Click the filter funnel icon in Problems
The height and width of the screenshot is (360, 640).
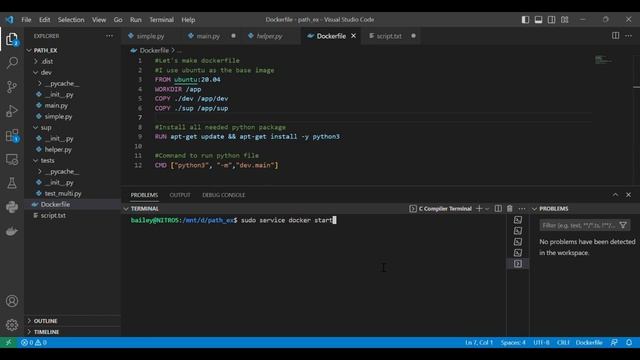pos(623,225)
